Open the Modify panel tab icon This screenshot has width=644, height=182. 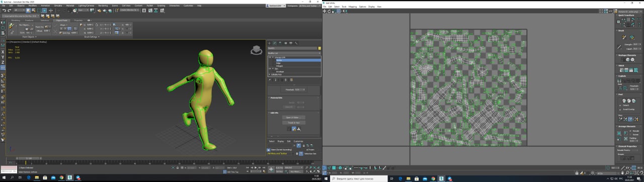(275, 43)
